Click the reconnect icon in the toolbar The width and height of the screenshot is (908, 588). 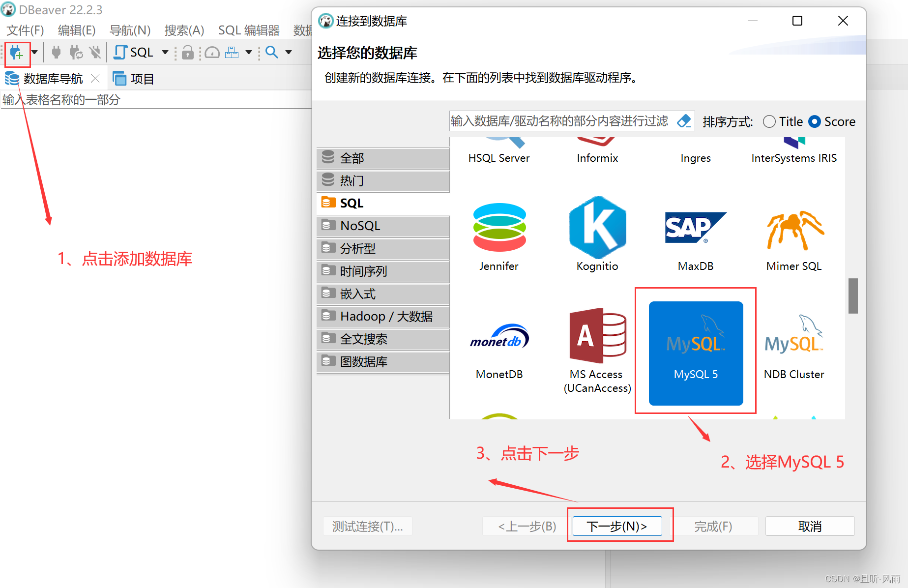(75, 52)
